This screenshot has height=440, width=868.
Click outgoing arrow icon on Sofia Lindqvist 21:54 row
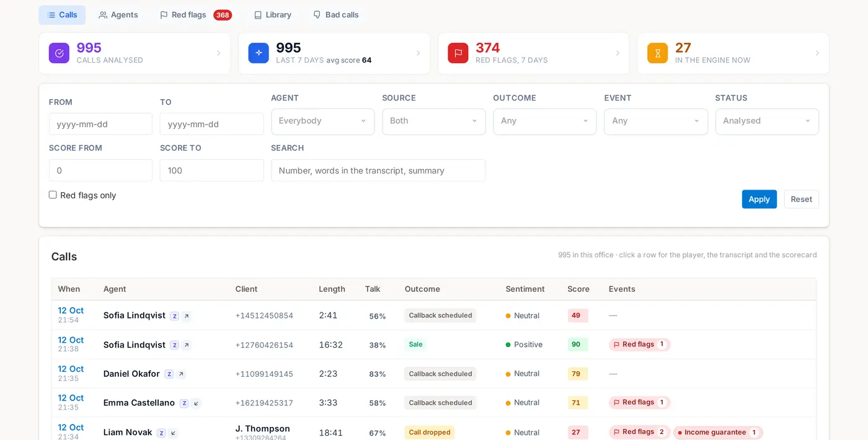pos(187,316)
